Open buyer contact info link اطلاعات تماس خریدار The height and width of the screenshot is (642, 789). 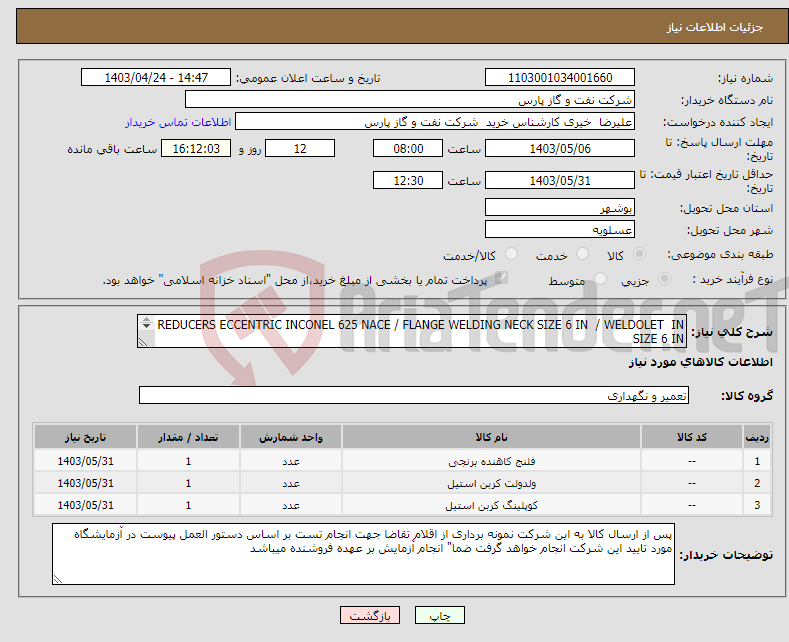178,122
